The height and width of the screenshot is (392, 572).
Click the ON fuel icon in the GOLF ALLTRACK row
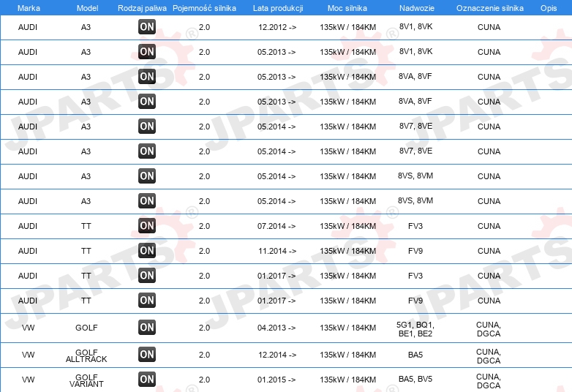coord(147,354)
